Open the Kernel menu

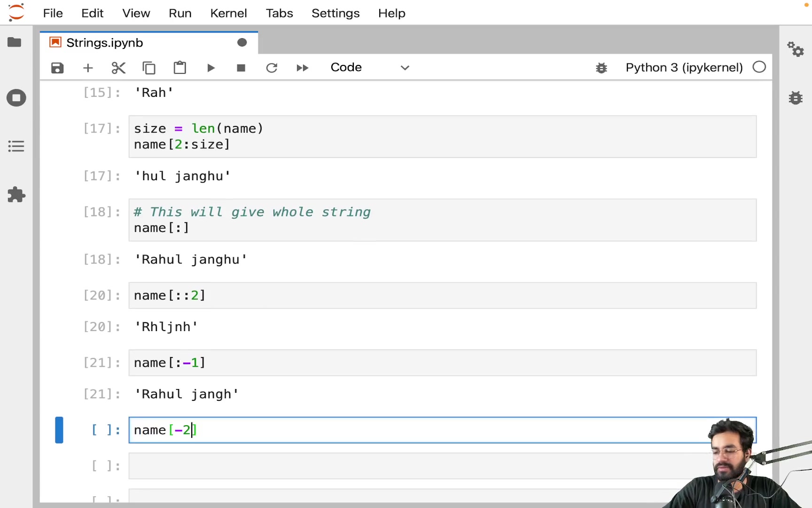click(x=228, y=13)
